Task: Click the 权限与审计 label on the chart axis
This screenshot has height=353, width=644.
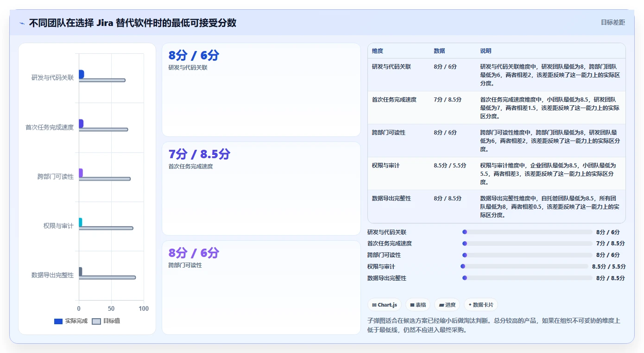Action: pos(58,226)
